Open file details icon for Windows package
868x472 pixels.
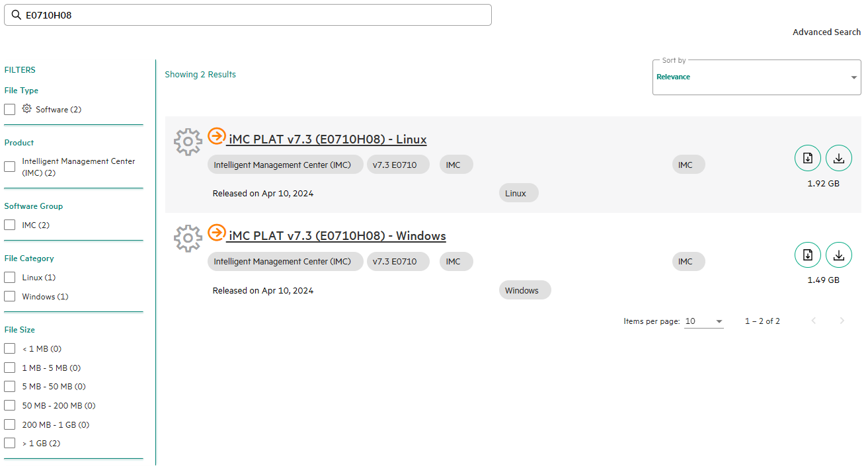(x=807, y=255)
